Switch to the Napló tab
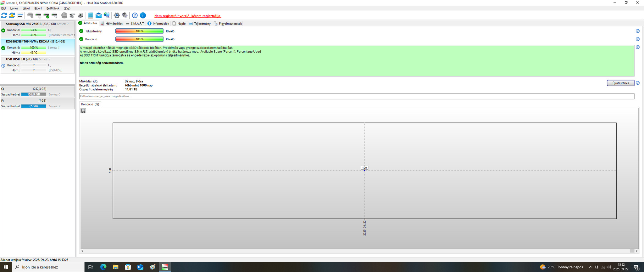The width and height of the screenshot is (644, 272). pos(179,24)
